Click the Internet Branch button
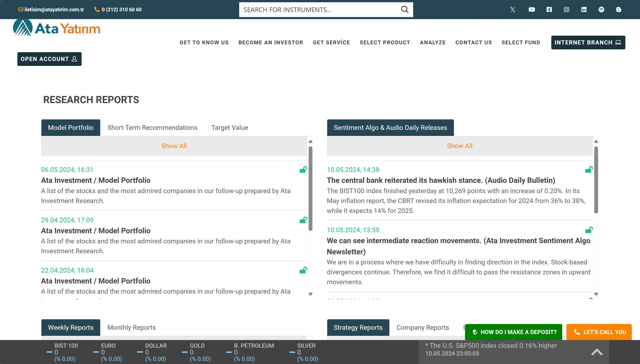 pos(588,42)
